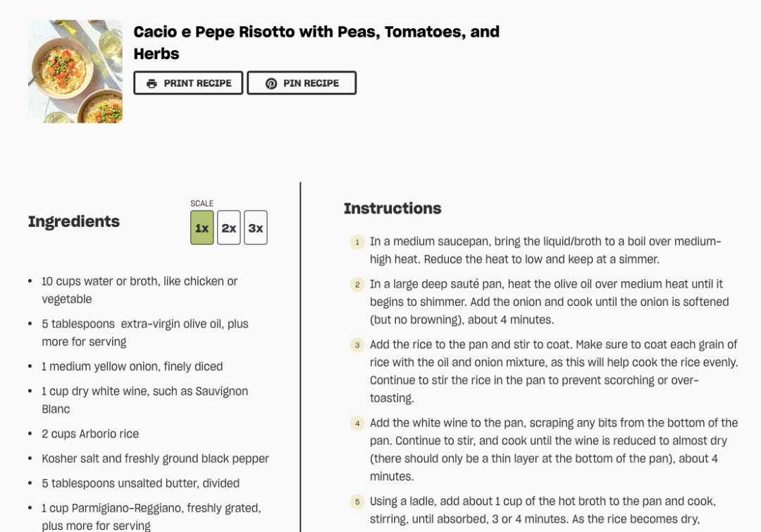Click the Pin Recipe button

(302, 83)
